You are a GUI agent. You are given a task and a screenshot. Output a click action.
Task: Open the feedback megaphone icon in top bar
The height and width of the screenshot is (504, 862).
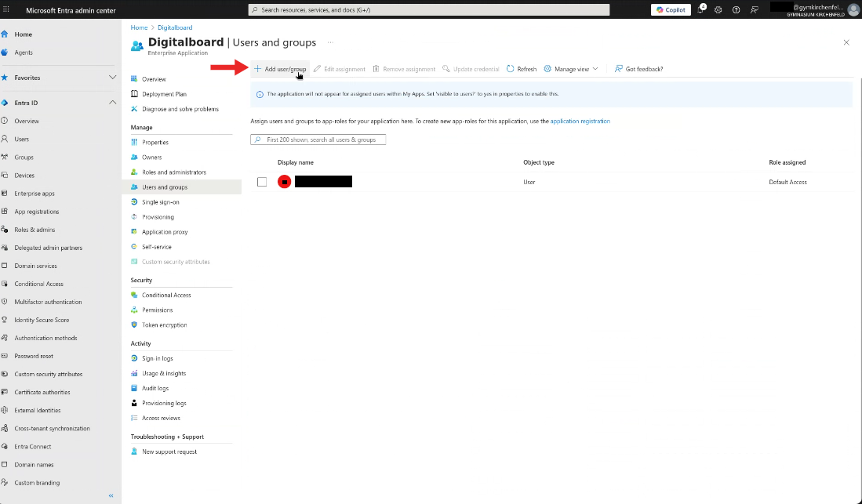pyautogui.click(x=754, y=9)
